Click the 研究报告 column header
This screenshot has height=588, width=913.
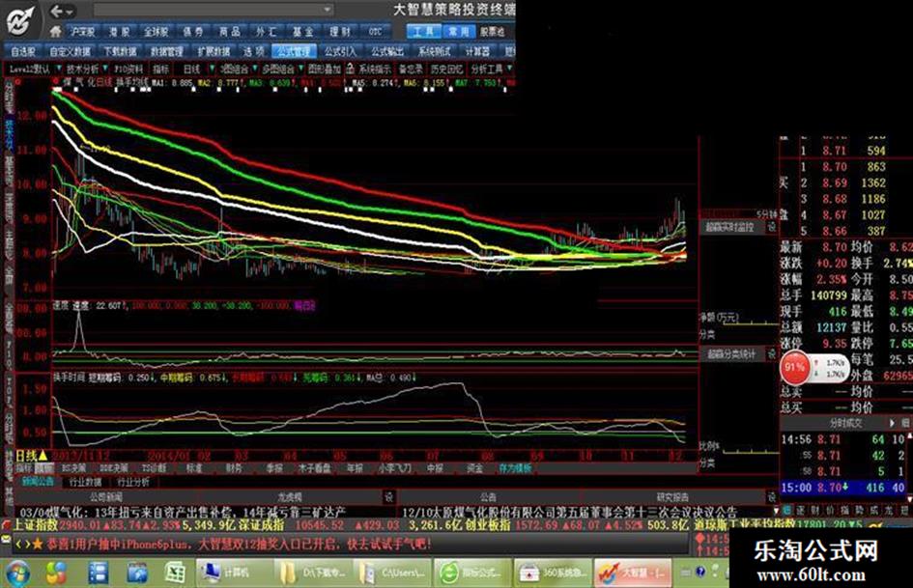(672, 497)
